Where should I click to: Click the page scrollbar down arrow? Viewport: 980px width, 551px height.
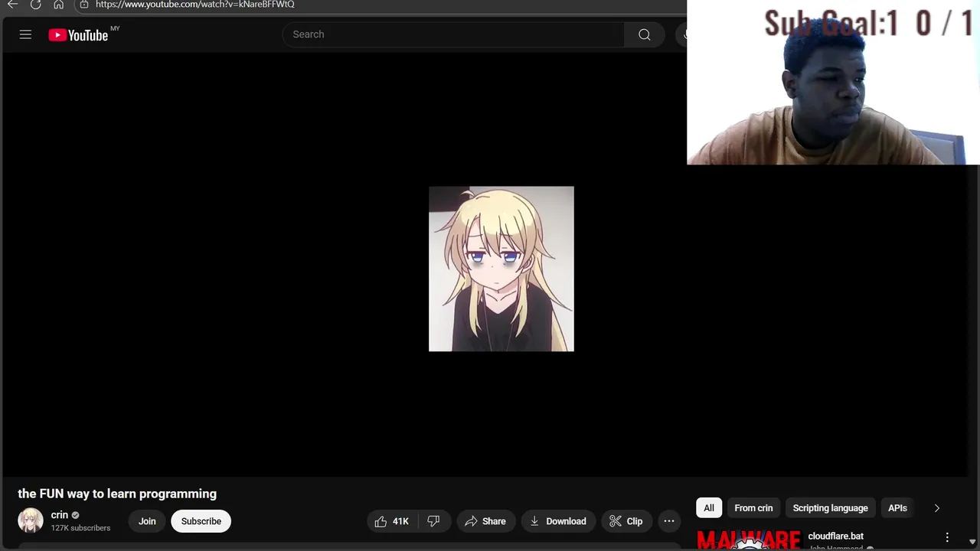972,542
